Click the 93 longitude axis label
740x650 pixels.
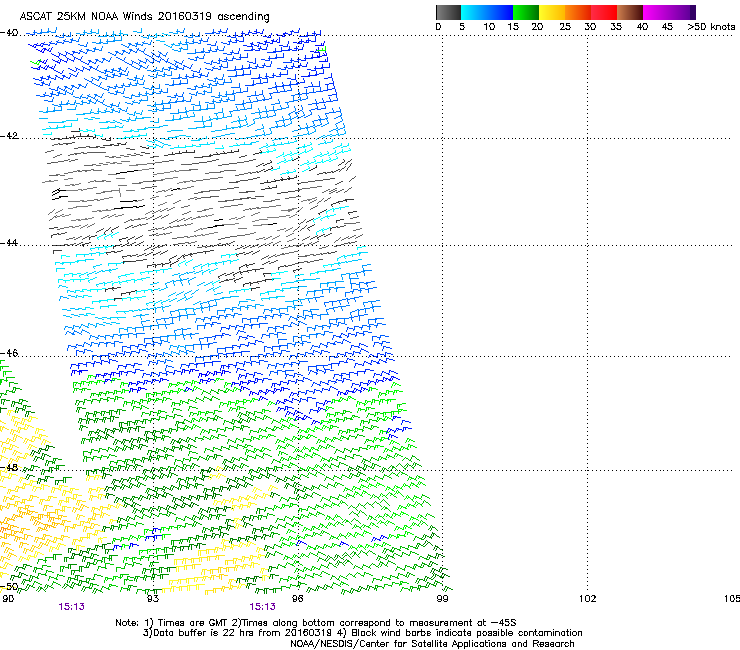pos(153,599)
